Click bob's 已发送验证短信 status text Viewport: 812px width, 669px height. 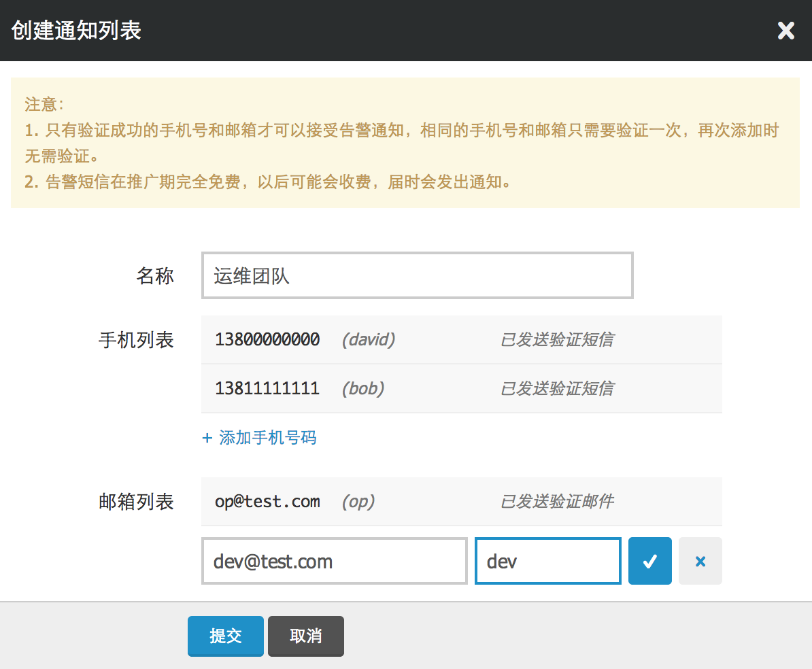[x=557, y=388]
